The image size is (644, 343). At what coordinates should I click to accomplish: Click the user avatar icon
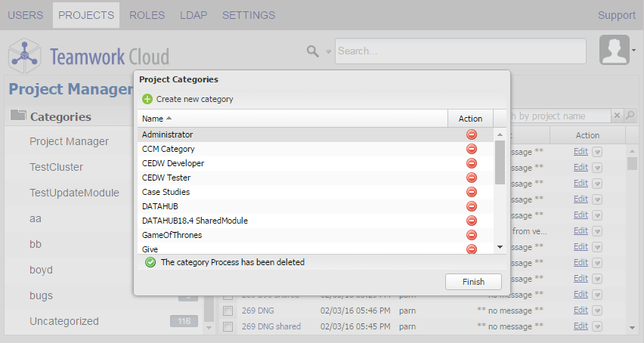pyautogui.click(x=614, y=50)
